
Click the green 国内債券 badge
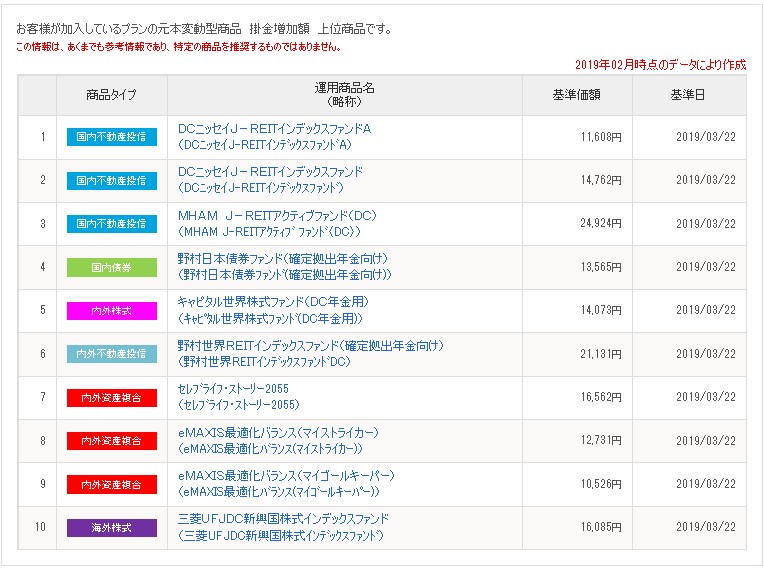112,267
